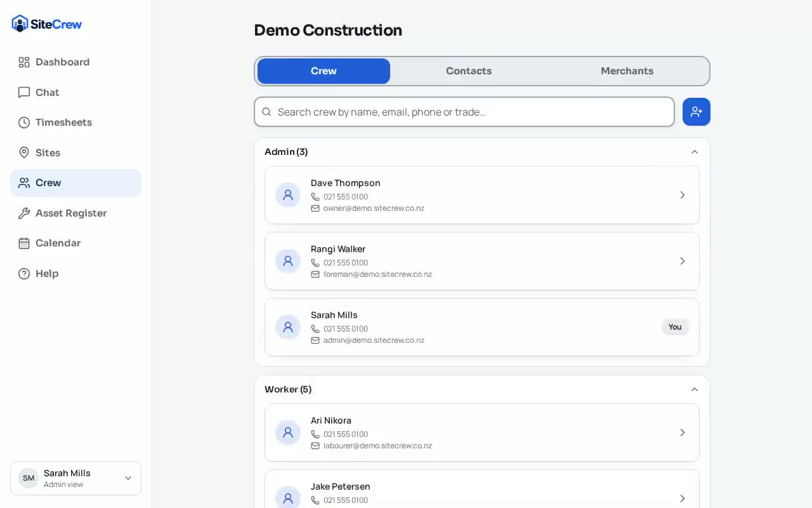Viewport: 812px width, 508px height.
Task: Click Sarah Mills's crew card avatar
Action: pyautogui.click(x=288, y=327)
